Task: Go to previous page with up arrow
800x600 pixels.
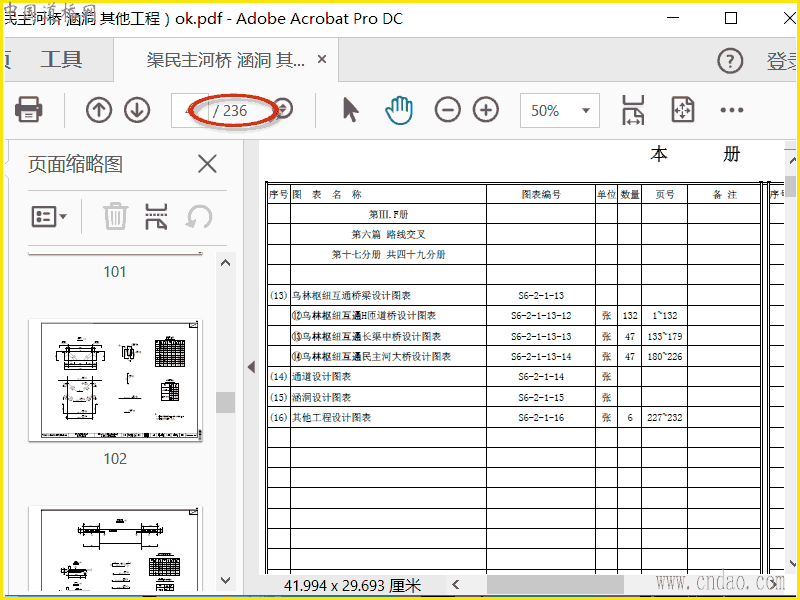Action: [x=99, y=110]
